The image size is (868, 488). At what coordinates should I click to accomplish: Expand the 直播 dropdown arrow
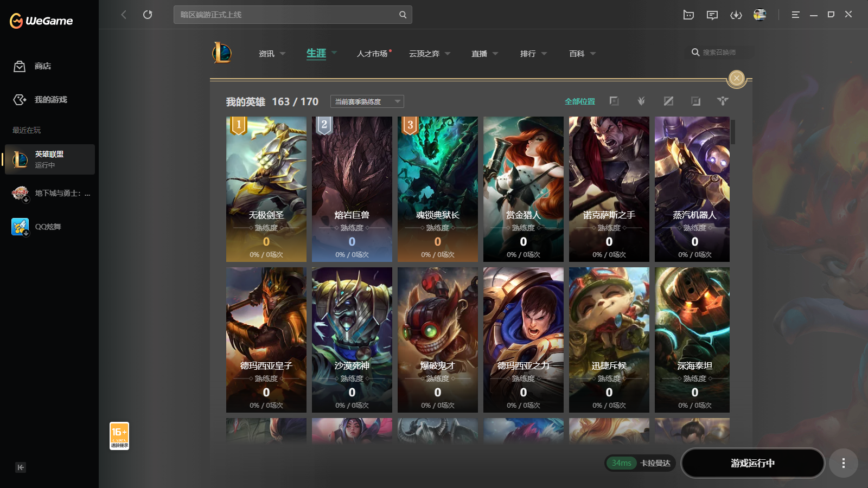pyautogui.click(x=495, y=54)
